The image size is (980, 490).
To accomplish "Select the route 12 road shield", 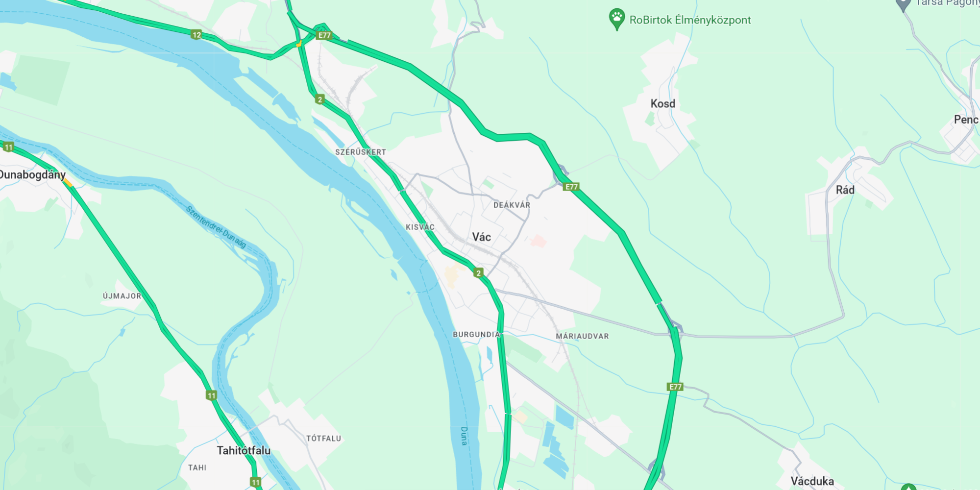I will tap(196, 35).
